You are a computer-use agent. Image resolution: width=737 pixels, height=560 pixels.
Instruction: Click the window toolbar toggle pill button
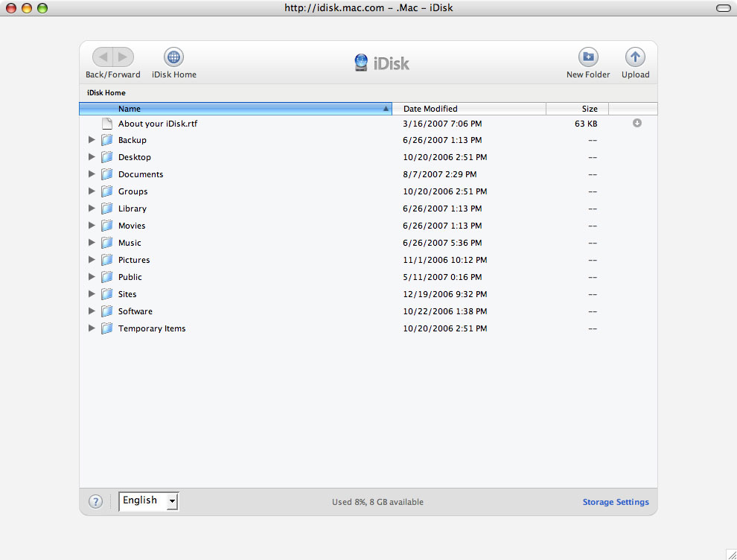tap(723, 8)
